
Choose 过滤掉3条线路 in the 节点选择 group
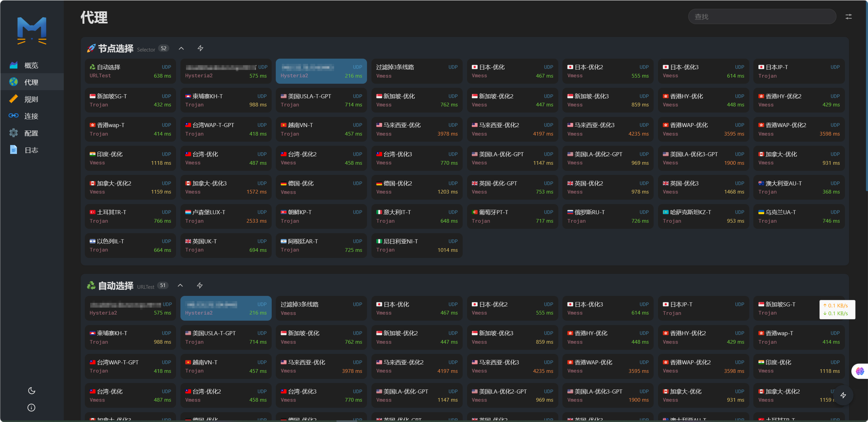click(417, 71)
